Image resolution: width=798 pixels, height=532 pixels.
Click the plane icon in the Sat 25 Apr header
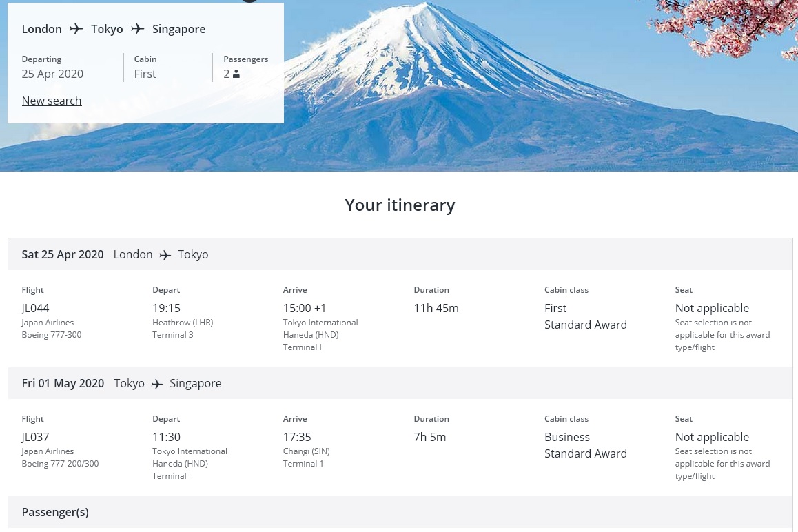165,255
